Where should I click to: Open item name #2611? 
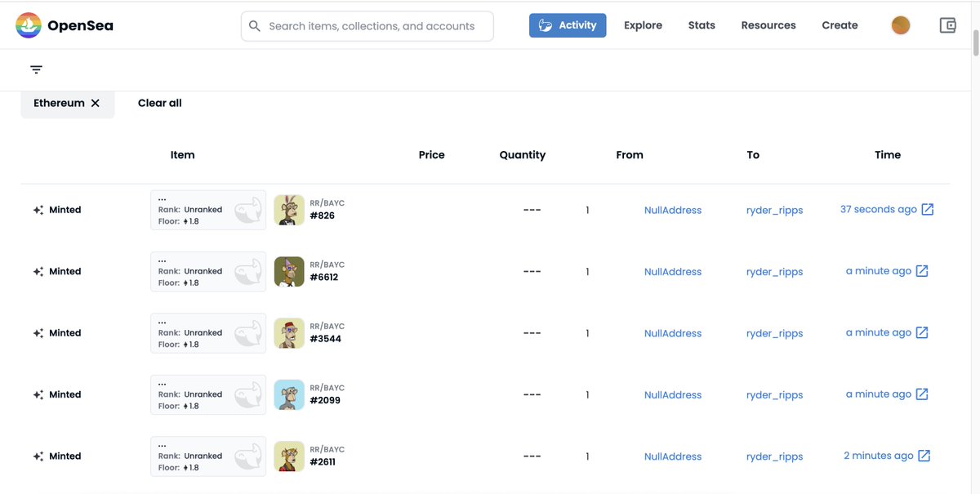[323, 462]
